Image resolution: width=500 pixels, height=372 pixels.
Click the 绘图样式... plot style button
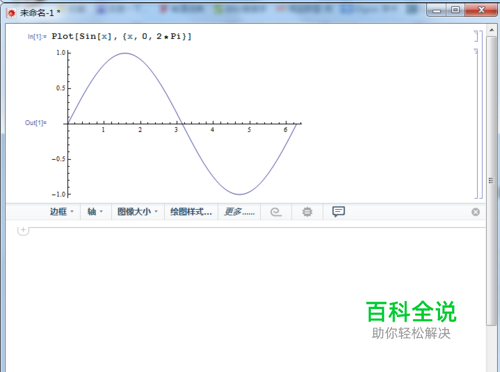pyautogui.click(x=191, y=212)
